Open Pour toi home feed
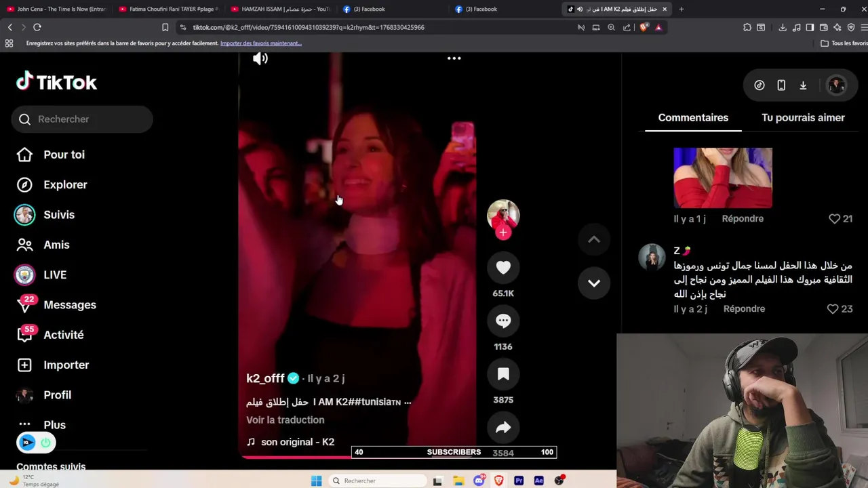The image size is (868, 488). tap(64, 155)
